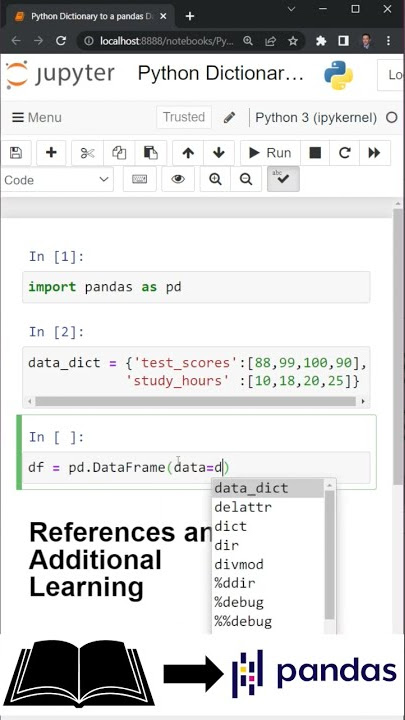Restart kernel with the circular arrow icon
Screen dimensions: 405x720
[x=345, y=153]
